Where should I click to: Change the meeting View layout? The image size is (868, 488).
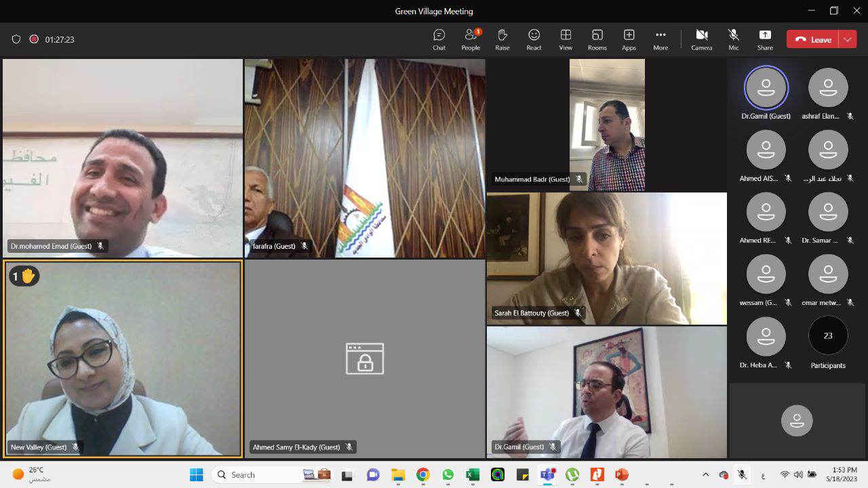(x=566, y=39)
